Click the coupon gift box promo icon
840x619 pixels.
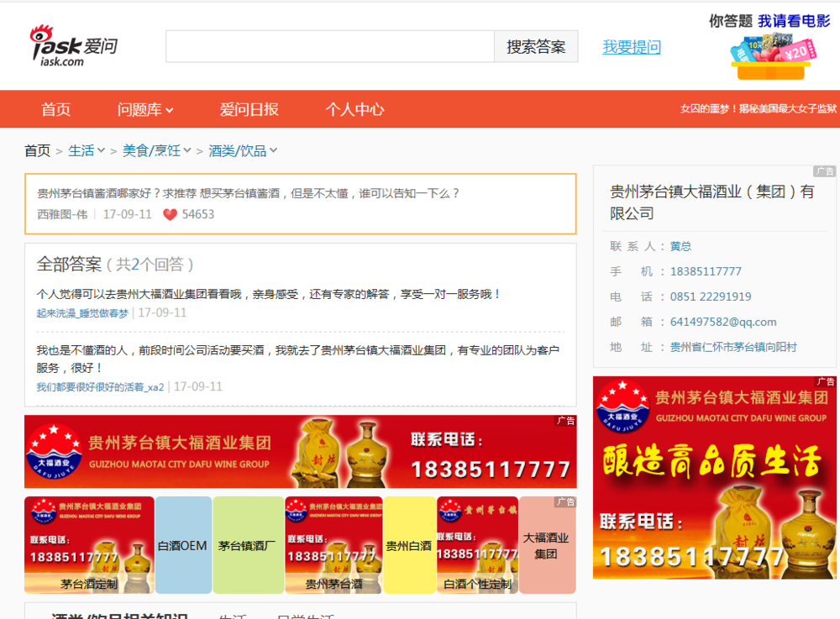point(772,56)
